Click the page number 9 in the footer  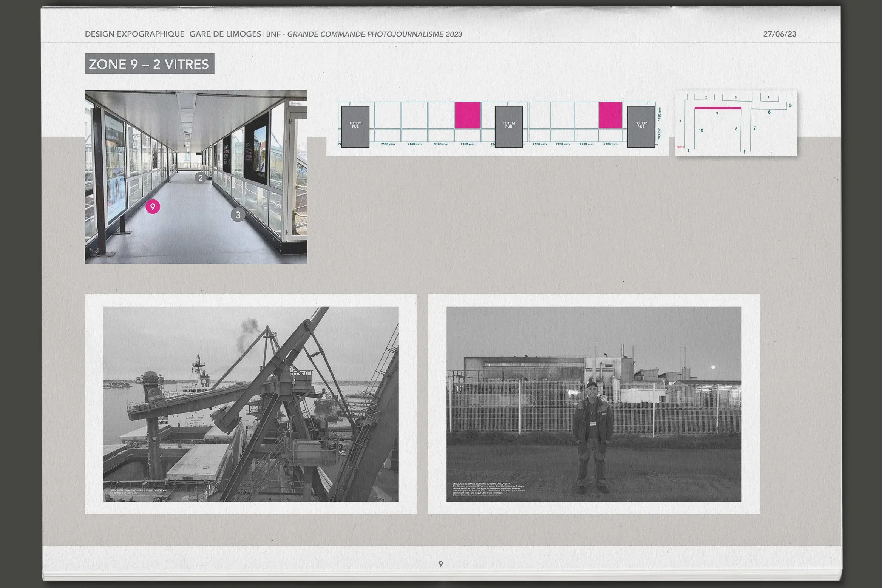click(x=440, y=564)
